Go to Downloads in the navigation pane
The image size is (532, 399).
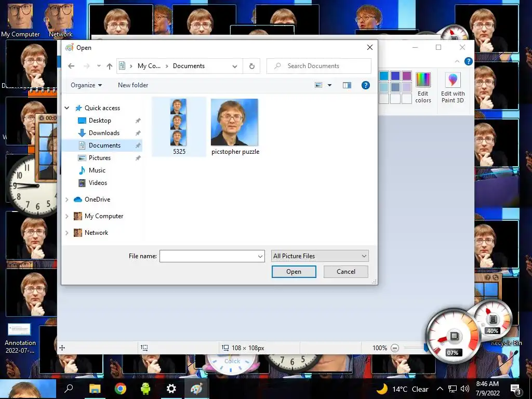104,133
